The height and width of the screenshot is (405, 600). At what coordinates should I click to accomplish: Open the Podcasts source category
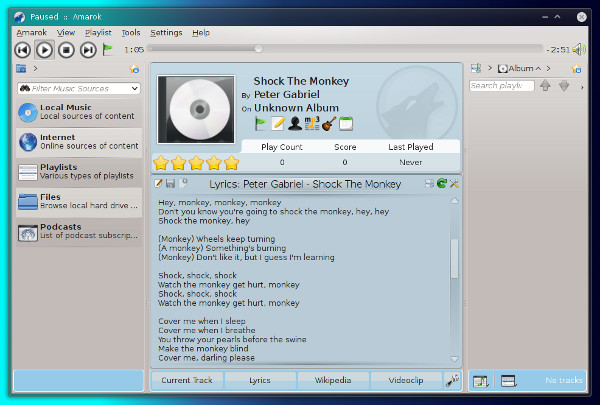pos(78,232)
